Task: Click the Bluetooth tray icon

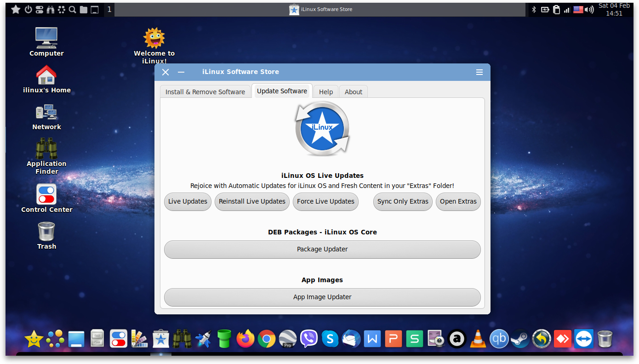Action: (x=534, y=9)
